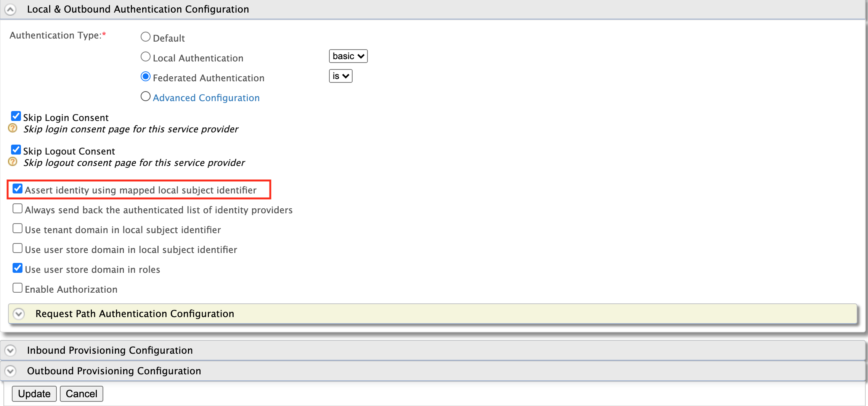This screenshot has width=868, height=406.
Task: Select Local Authentication option
Action: pyautogui.click(x=145, y=56)
